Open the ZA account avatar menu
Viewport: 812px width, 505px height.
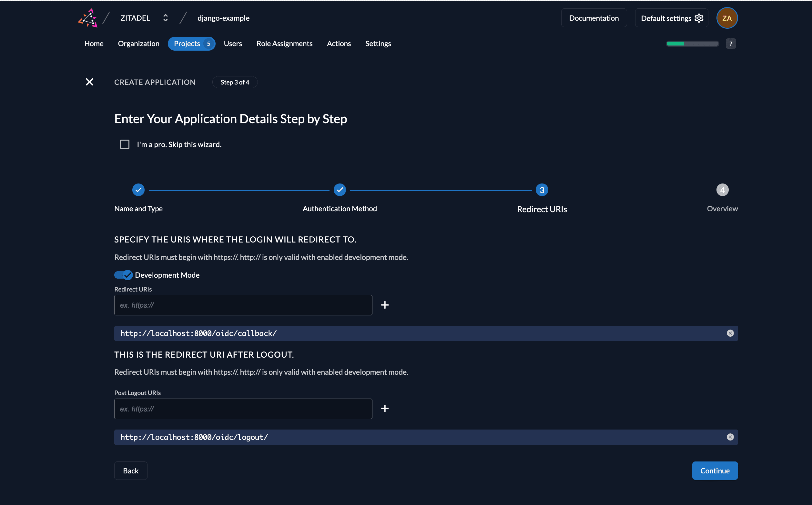tap(726, 18)
